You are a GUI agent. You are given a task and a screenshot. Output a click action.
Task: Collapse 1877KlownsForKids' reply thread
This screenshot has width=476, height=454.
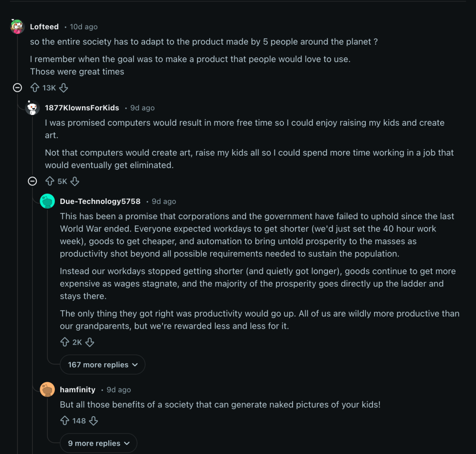tap(32, 181)
